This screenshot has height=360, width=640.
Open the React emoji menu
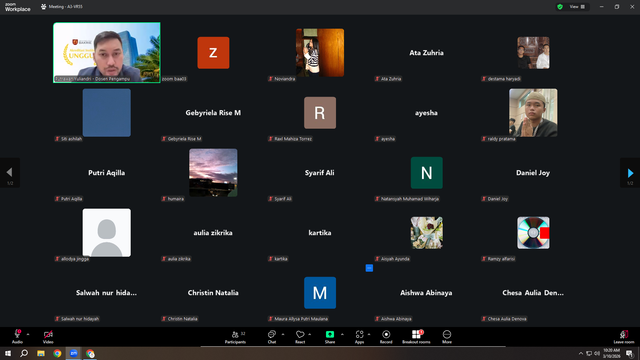pyautogui.click(x=300, y=337)
